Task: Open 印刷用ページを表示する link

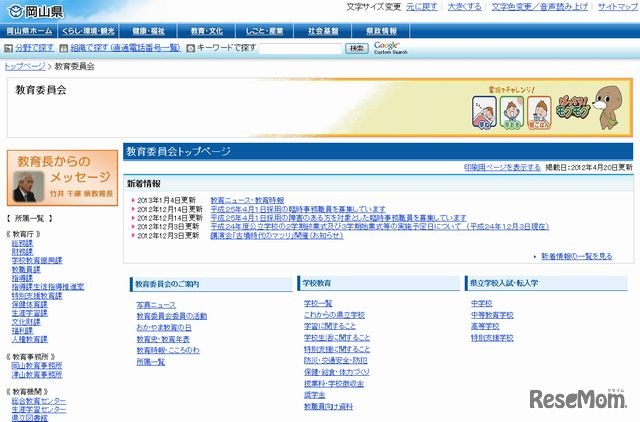Action: (x=502, y=167)
